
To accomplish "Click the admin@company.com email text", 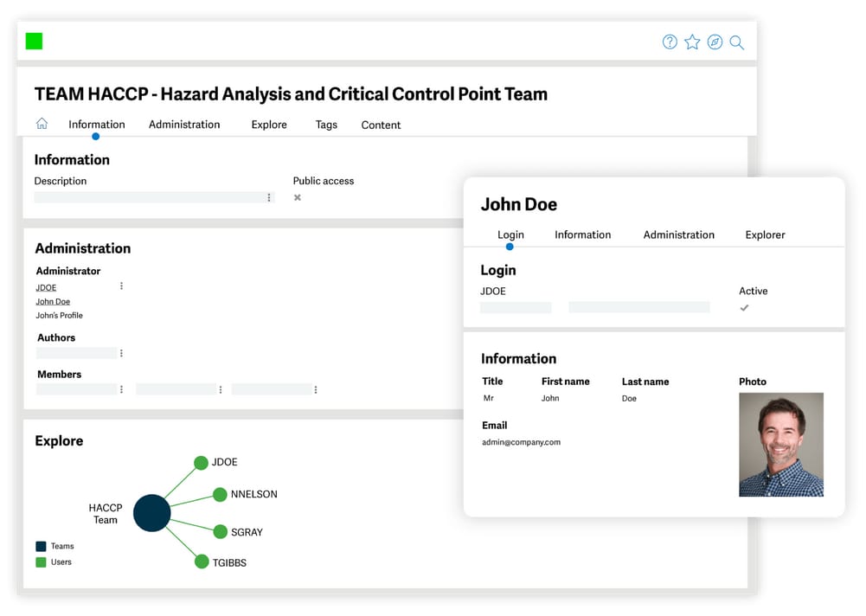I will tap(521, 442).
